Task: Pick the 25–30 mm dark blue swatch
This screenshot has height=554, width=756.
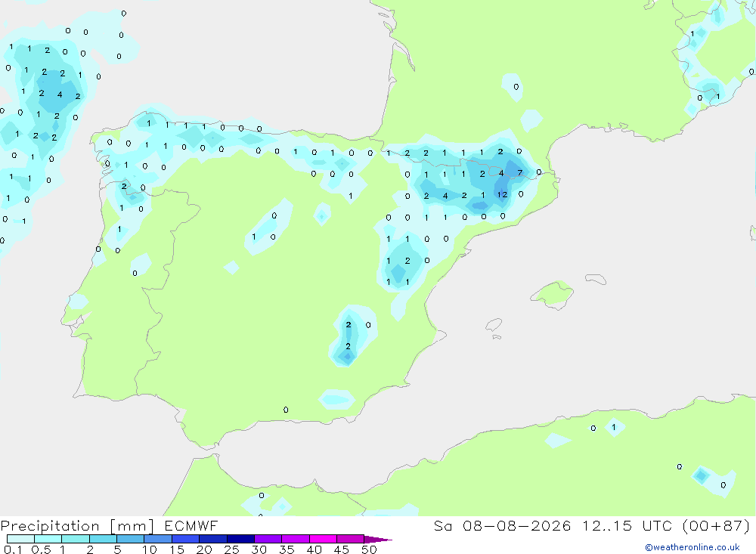Action: coord(240,539)
